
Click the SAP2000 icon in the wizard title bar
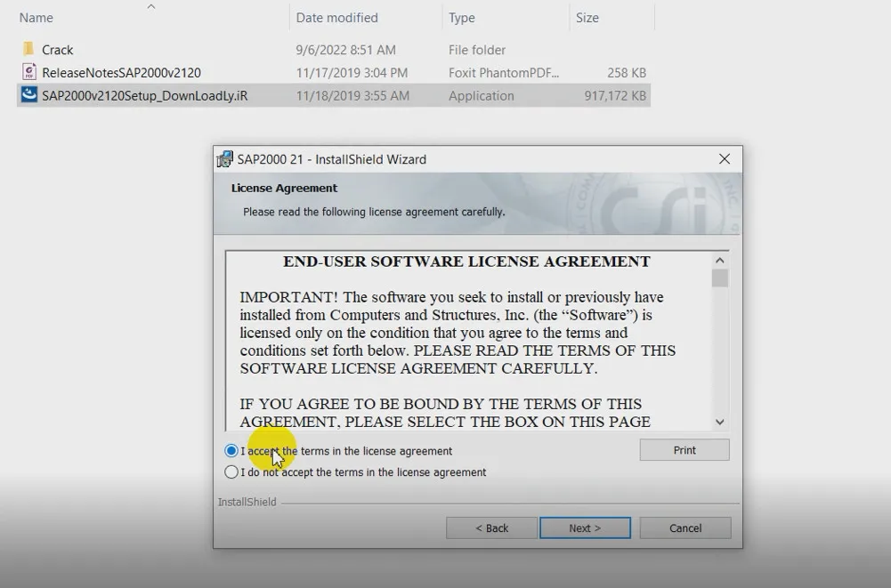(223, 158)
